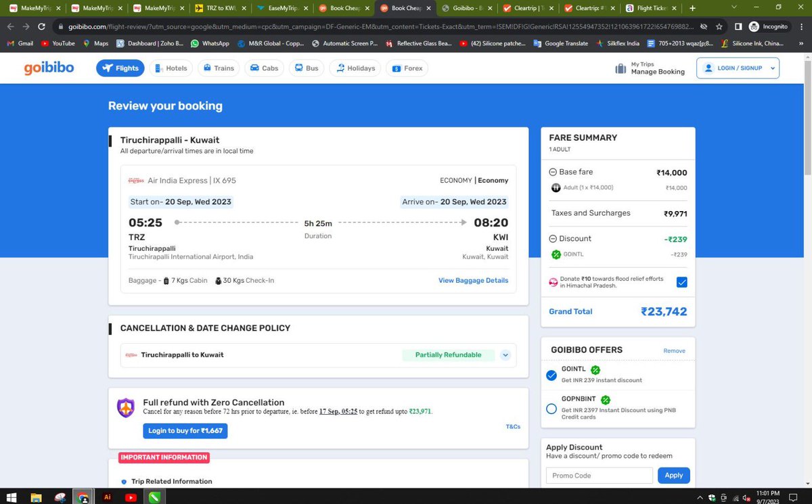This screenshot has width=812, height=504.
Task: Open Adobe Illustrator from the taskbar
Action: click(x=107, y=496)
